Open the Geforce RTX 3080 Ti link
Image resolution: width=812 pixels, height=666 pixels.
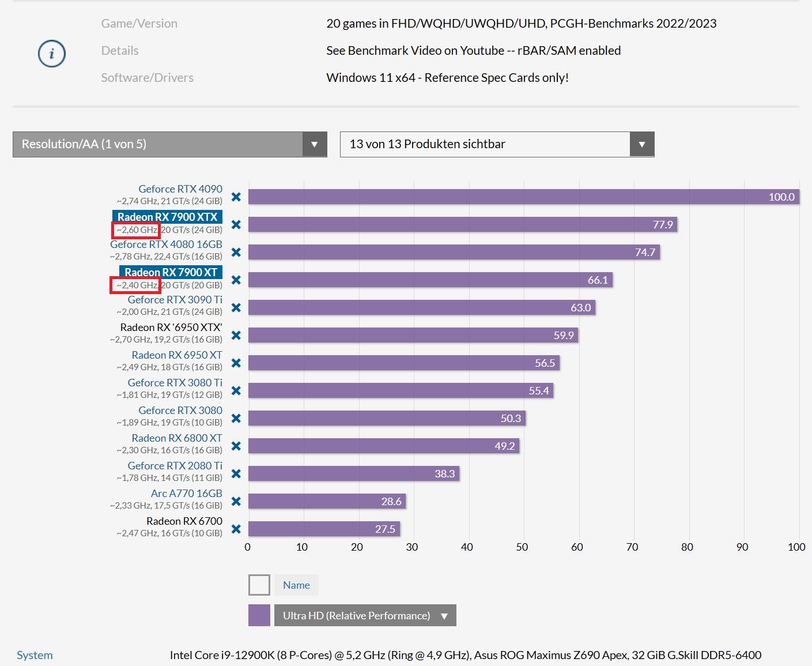pos(175,383)
